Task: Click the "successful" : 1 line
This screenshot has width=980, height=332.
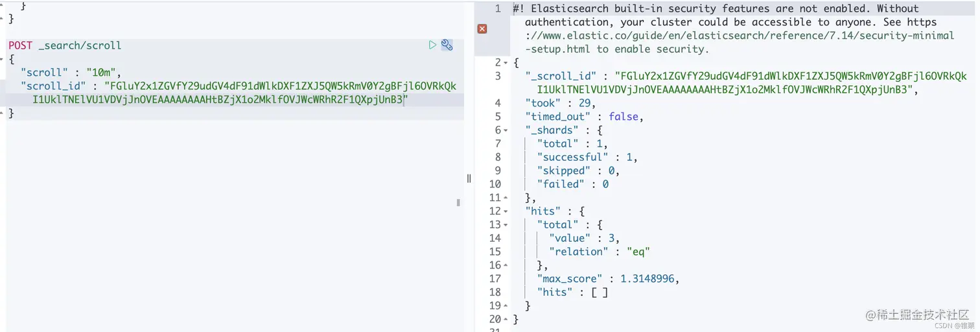Action: click(x=587, y=157)
